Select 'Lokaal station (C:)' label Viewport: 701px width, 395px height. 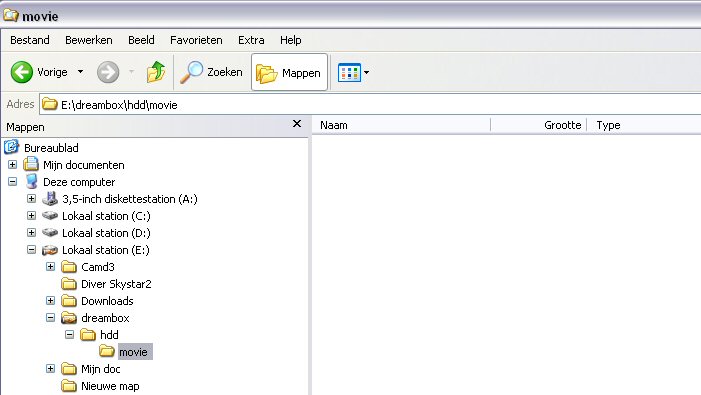tap(106, 216)
